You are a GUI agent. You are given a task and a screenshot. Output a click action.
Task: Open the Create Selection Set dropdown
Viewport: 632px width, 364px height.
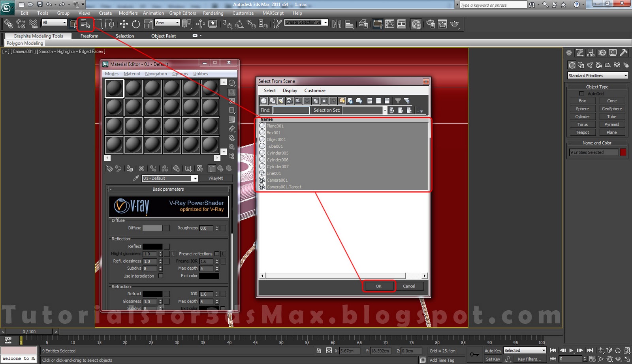pos(306,23)
